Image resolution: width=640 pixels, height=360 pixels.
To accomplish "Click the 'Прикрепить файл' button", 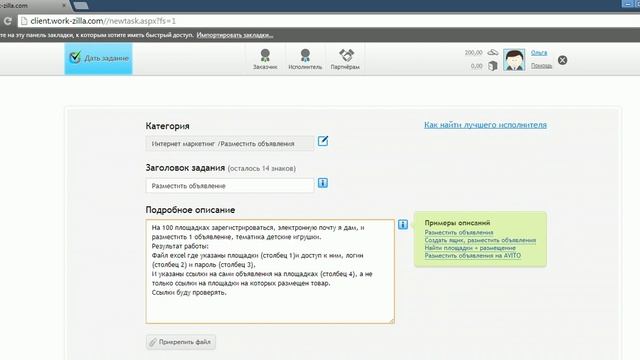I will (181, 342).
